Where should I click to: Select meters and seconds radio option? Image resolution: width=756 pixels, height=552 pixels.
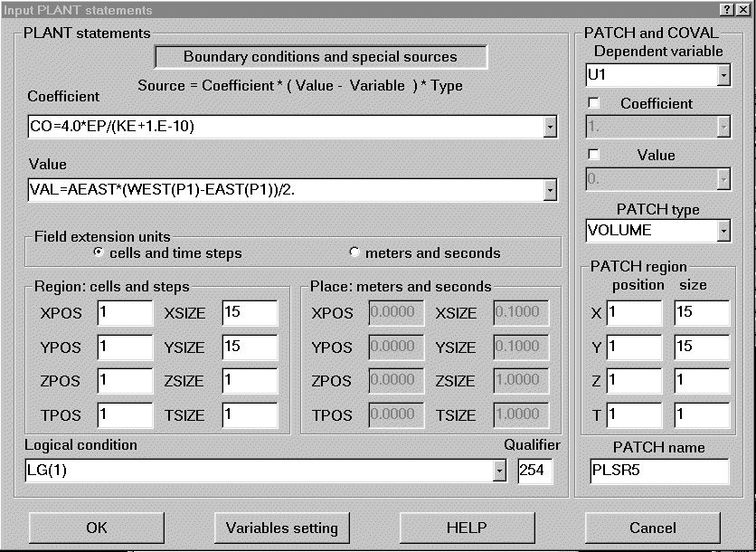coord(354,252)
